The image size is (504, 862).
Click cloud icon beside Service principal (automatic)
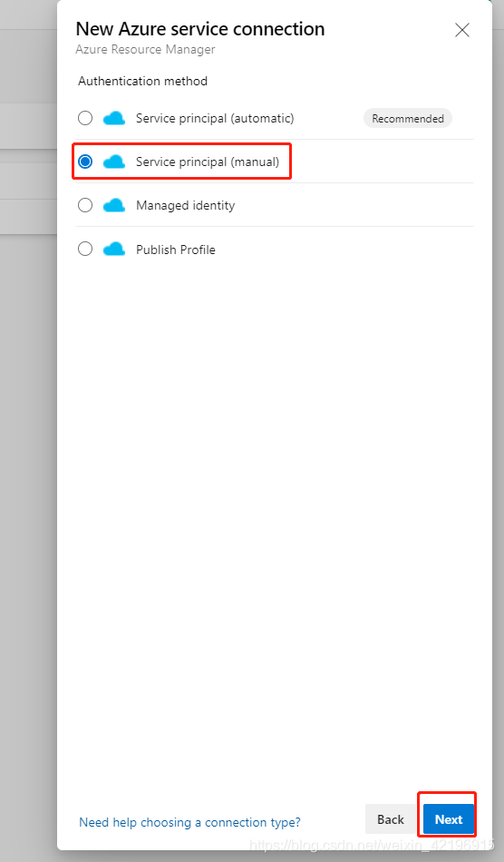pos(114,118)
